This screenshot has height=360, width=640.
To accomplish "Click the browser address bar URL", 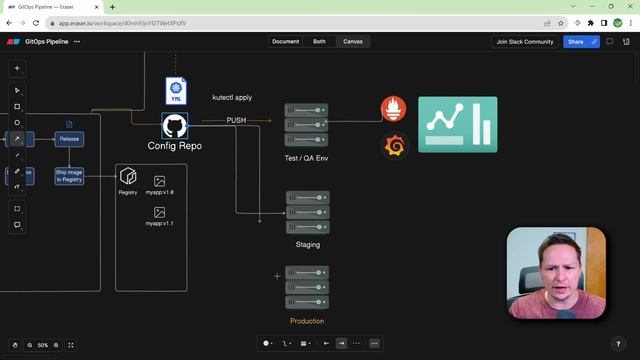I will 122,24.
